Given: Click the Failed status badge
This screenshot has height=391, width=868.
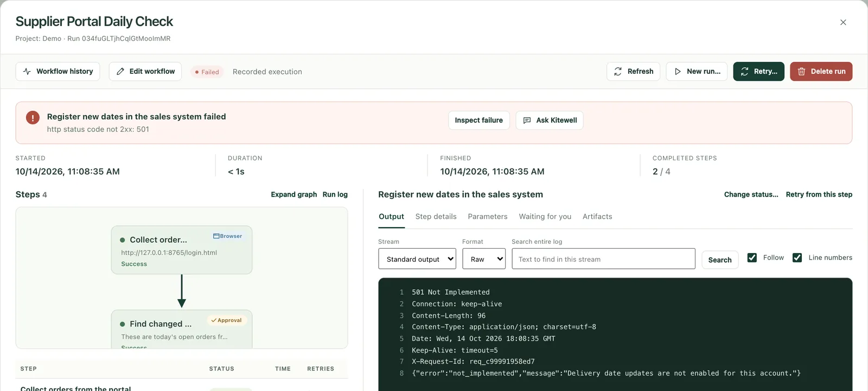Looking at the screenshot, I should (x=207, y=72).
